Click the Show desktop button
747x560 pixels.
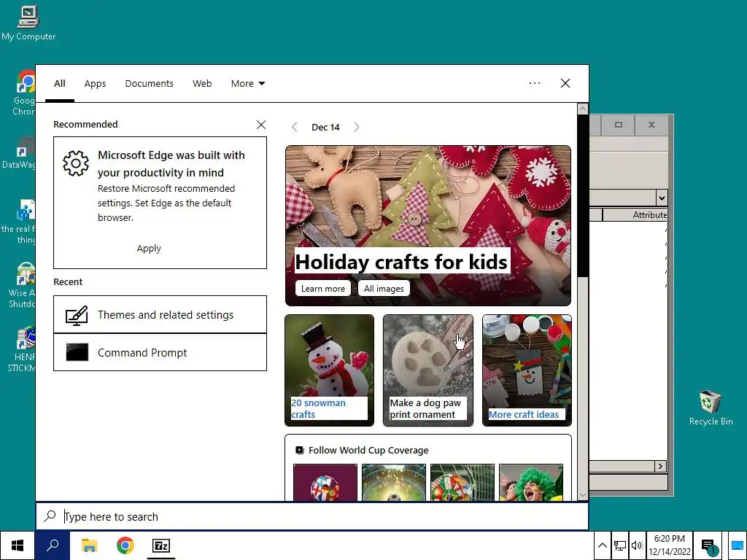(737, 545)
